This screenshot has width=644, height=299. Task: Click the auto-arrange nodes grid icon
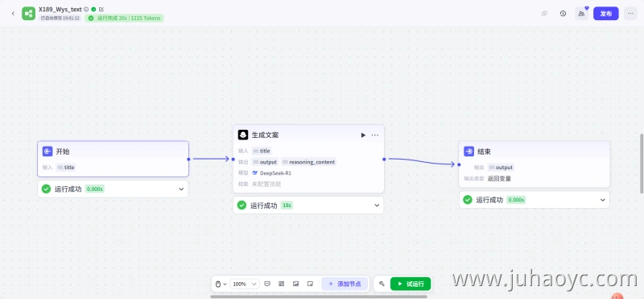[x=281, y=284]
